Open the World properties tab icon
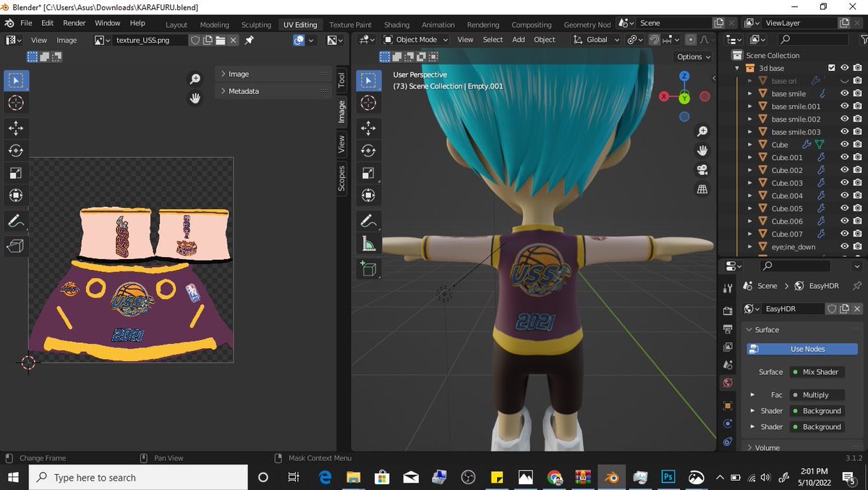Image resolution: width=868 pixels, height=490 pixels. (728, 383)
